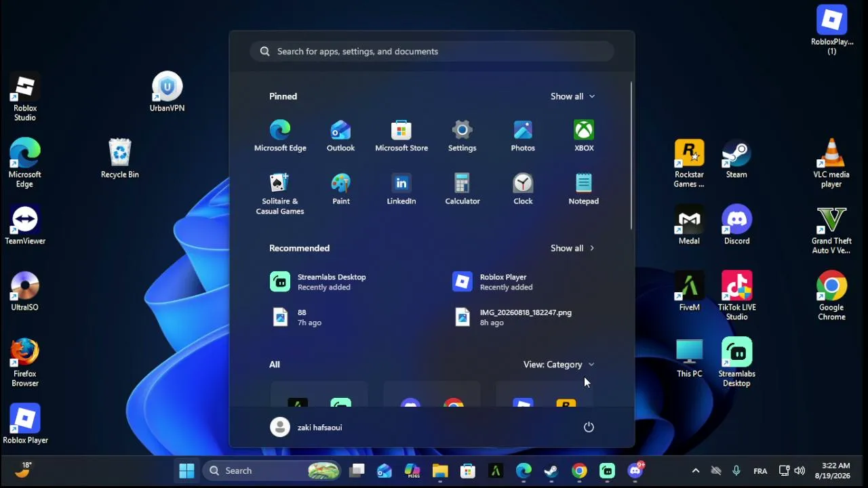Open the power options button
Viewport: 868px width, 488px height.
[x=589, y=427]
